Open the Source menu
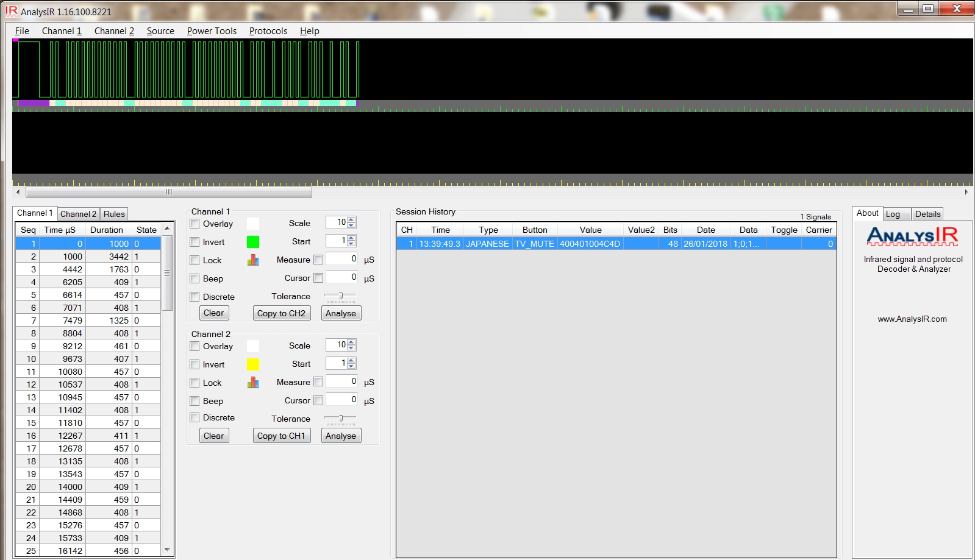975x560 pixels. pos(160,31)
